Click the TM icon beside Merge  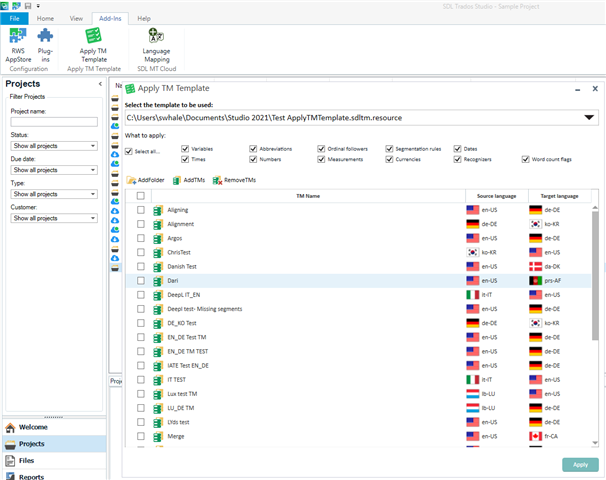[x=158, y=437]
